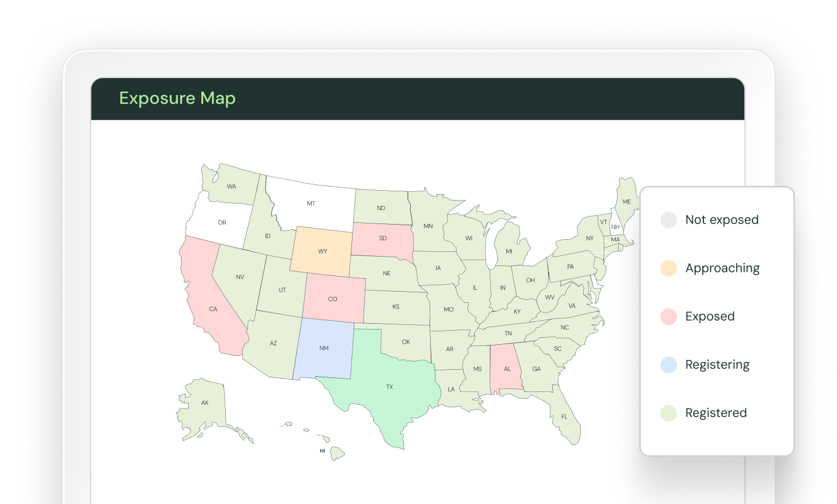Click South Dakota state region

pos(382,239)
